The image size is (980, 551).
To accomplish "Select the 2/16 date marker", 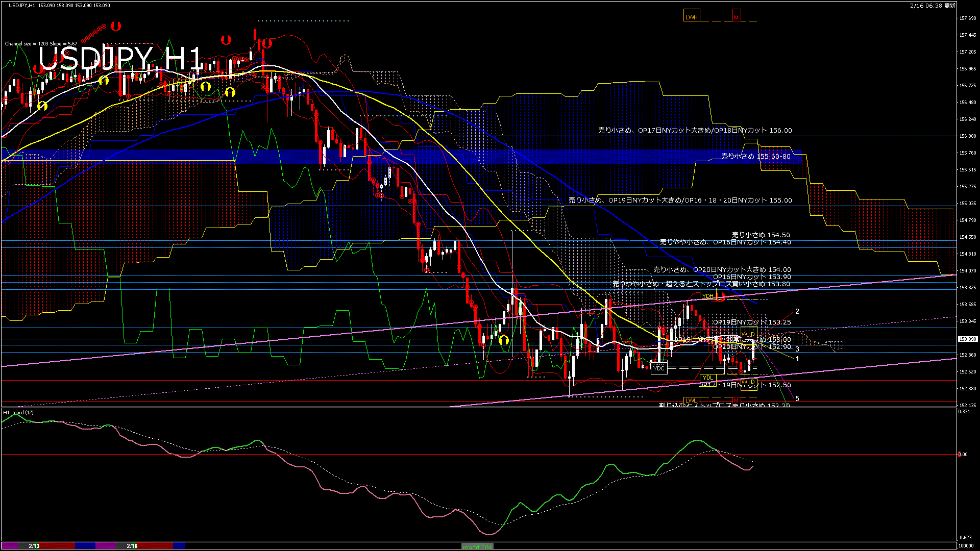I will pyautogui.click(x=132, y=546).
